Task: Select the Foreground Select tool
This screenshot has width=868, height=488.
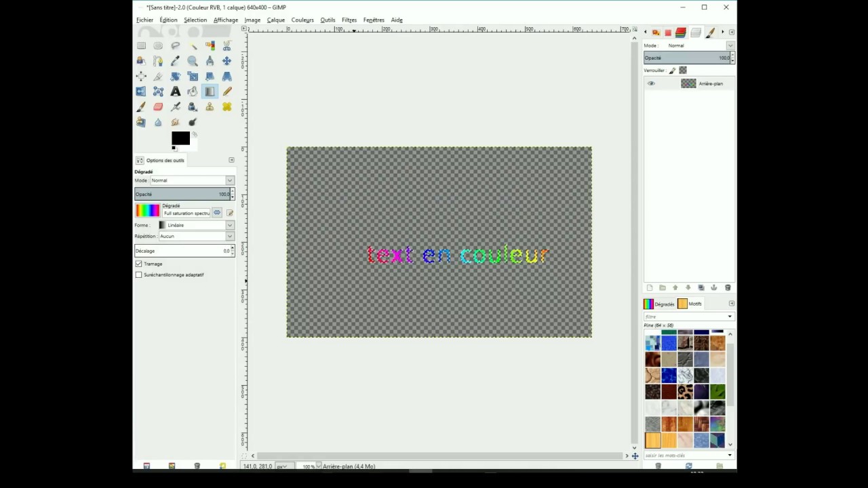Action: (141, 61)
